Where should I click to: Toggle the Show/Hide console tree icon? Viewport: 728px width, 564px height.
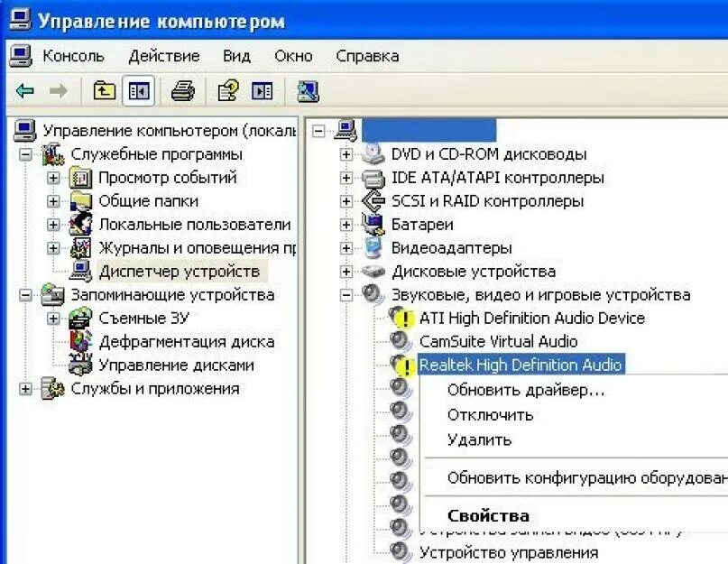pos(138,91)
